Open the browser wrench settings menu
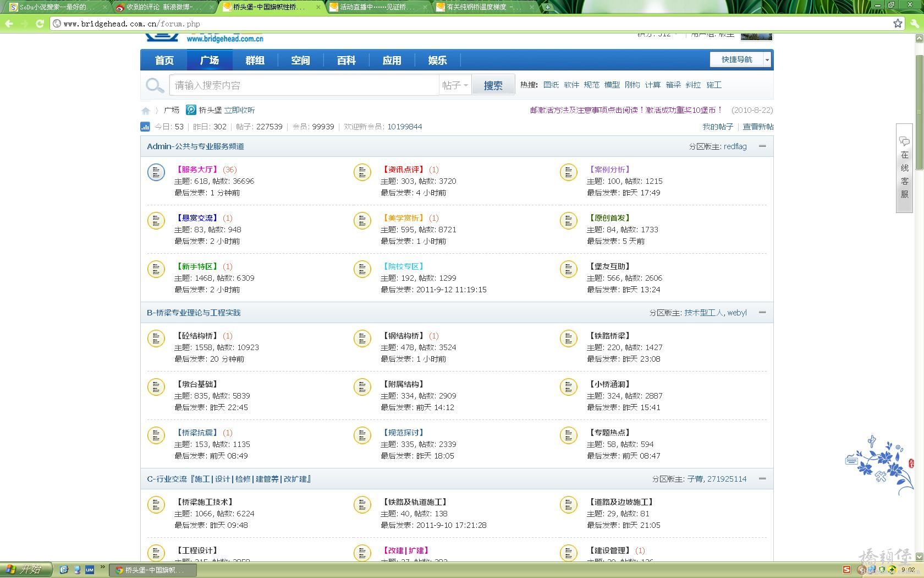This screenshot has height=578, width=924. click(914, 24)
